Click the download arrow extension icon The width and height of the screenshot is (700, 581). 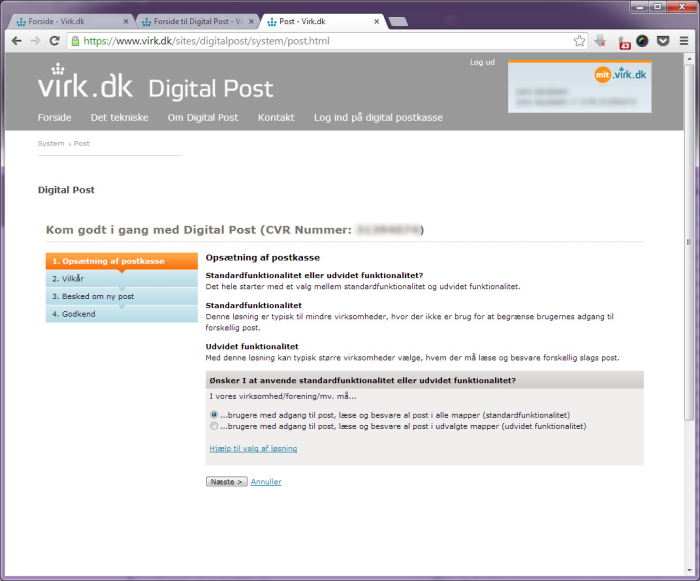[600, 41]
